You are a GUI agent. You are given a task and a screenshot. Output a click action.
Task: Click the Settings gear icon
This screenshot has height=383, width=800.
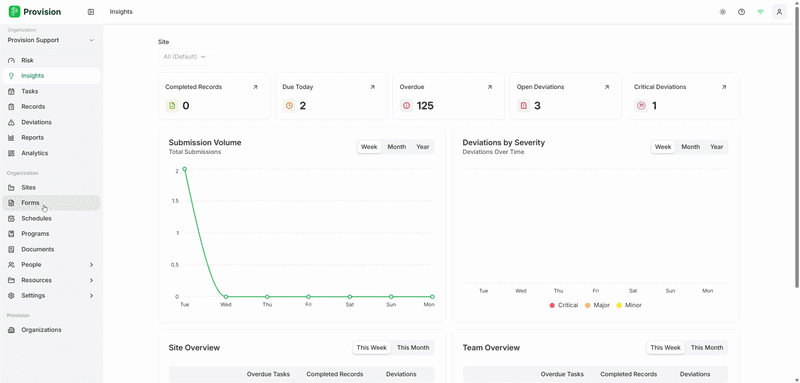click(x=11, y=296)
